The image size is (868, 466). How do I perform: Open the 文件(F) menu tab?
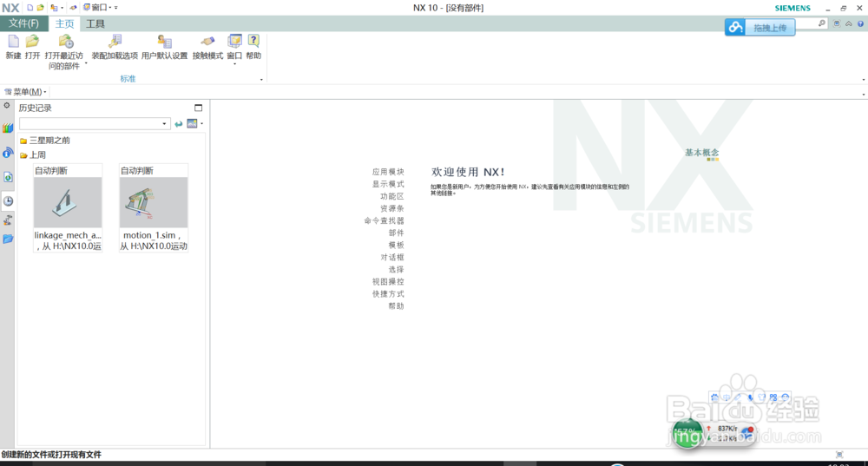tap(23, 23)
